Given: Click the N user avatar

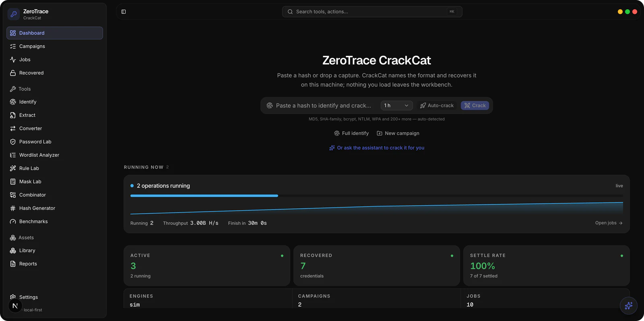Looking at the screenshot, I should click(x=15, y=306).
